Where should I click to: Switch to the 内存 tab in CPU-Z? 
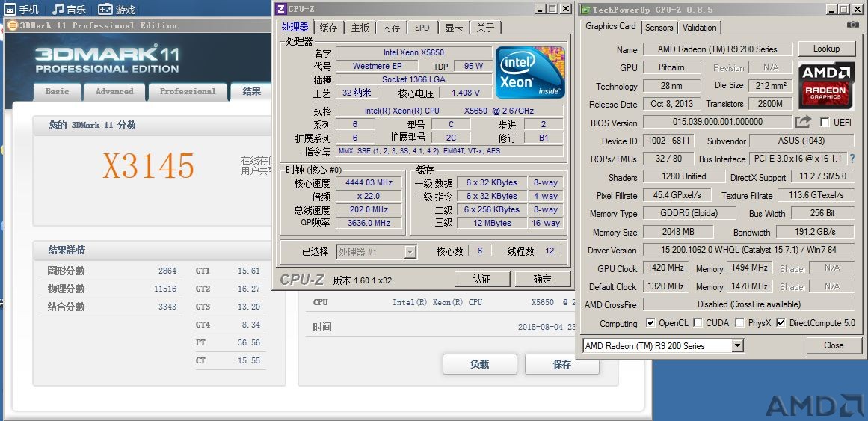click(391, 28)
